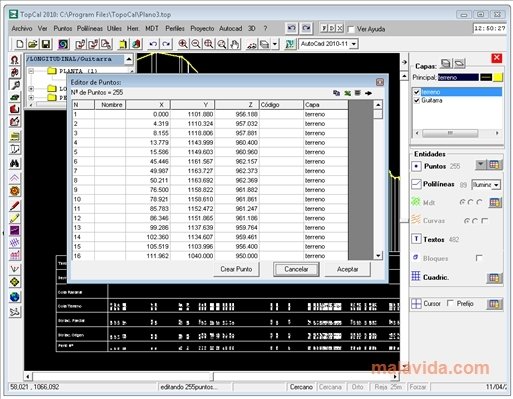Toggle the Ver Ayuda checkbox

351,29
